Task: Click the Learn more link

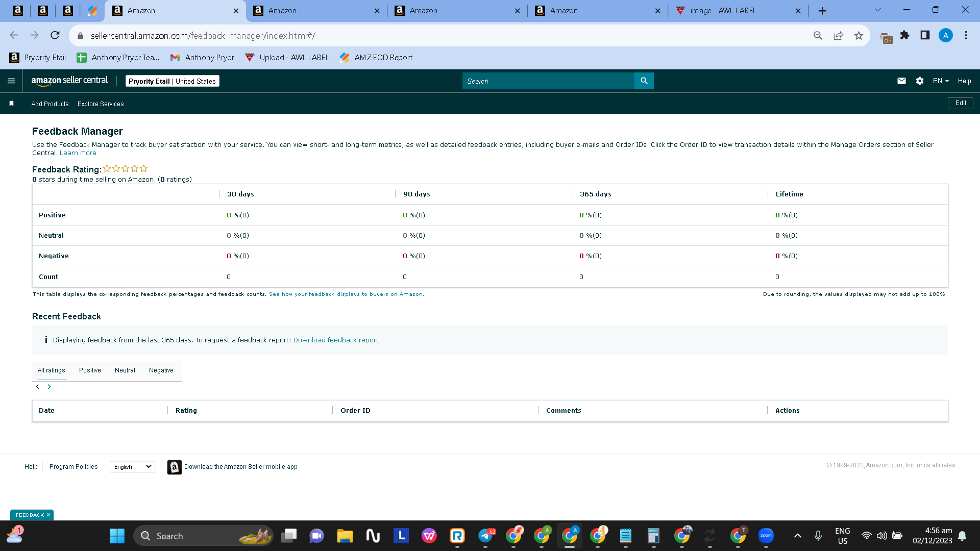Action: [x=78, y=153]
